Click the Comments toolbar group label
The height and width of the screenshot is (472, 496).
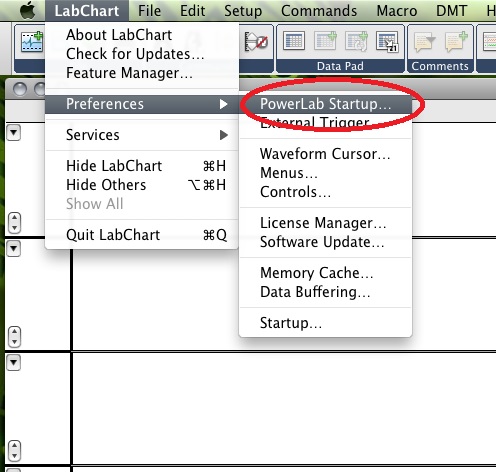tap(440, 66)
